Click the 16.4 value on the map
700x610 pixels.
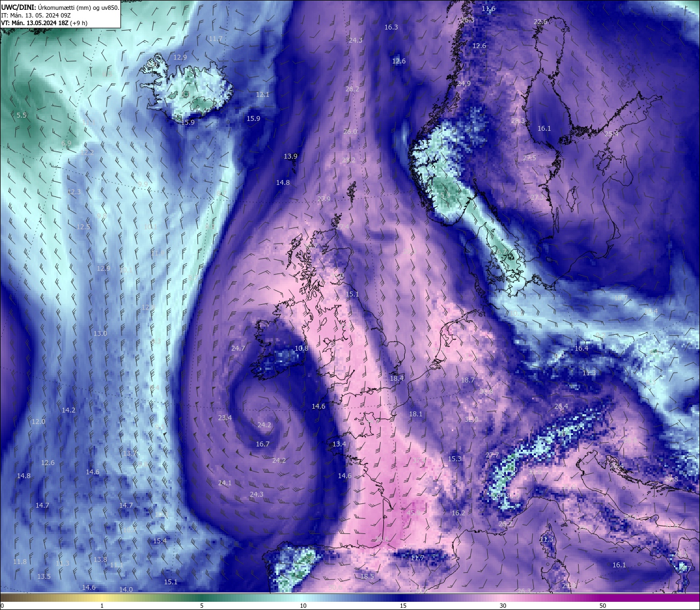(581, 348)
